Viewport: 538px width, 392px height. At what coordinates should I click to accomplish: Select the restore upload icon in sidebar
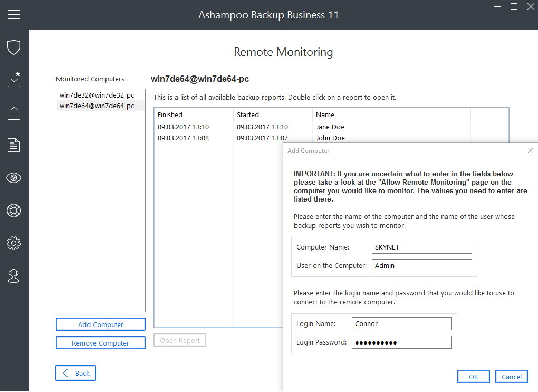click(14, 112)
